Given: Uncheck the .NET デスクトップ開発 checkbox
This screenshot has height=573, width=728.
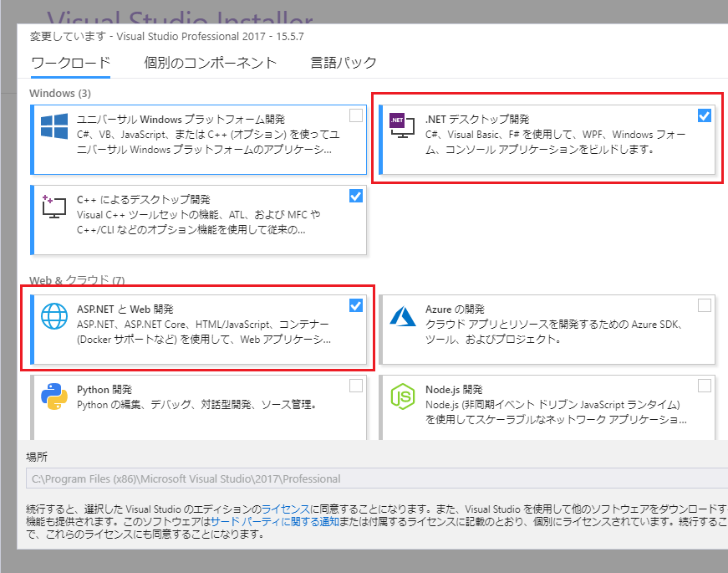Looking at the screenshot, I should [705, 115].
